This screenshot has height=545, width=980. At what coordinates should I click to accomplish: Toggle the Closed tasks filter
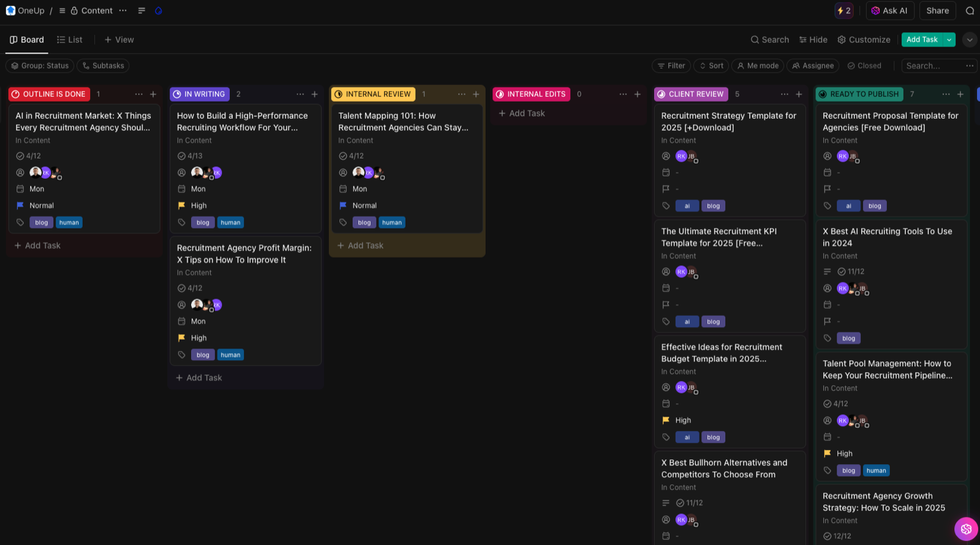(864, 66)
